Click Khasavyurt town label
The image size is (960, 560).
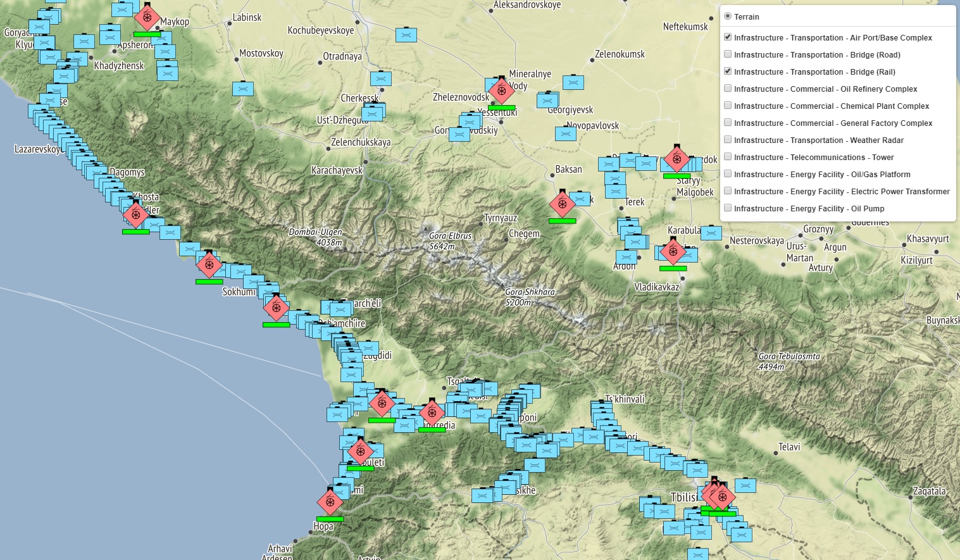(928, 239)
